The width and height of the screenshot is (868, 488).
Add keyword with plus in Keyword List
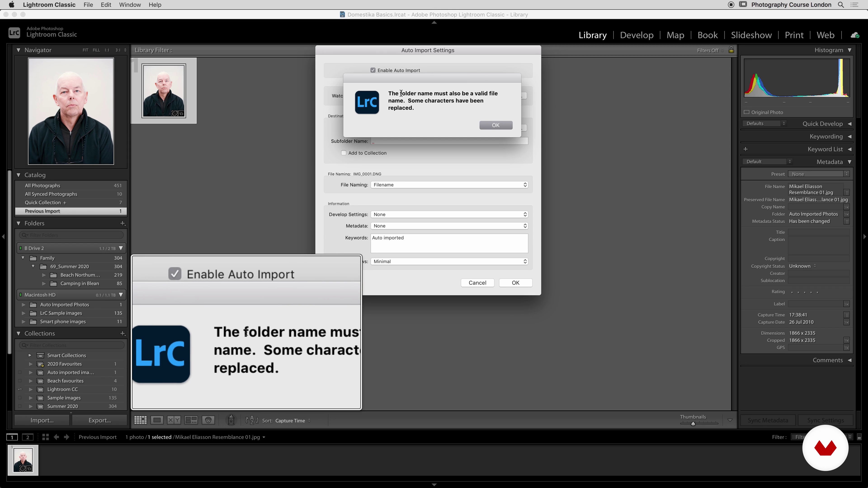click(745, 149)
